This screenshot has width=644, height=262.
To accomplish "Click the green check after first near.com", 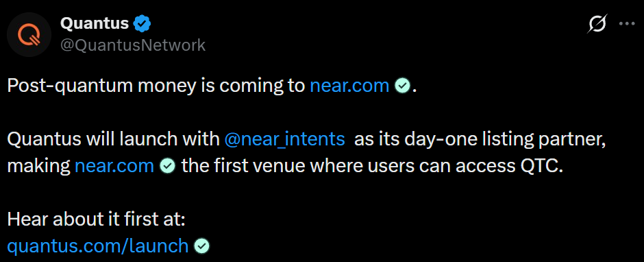I will 402,86.
